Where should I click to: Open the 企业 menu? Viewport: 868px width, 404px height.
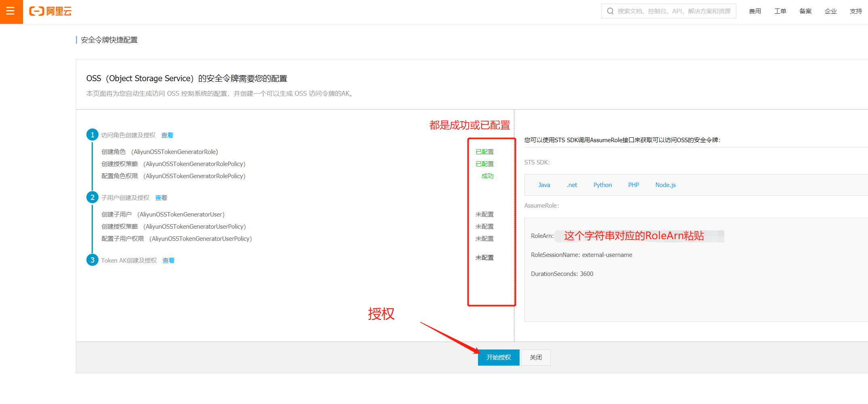pyautogui.click(x=830, y=11)
